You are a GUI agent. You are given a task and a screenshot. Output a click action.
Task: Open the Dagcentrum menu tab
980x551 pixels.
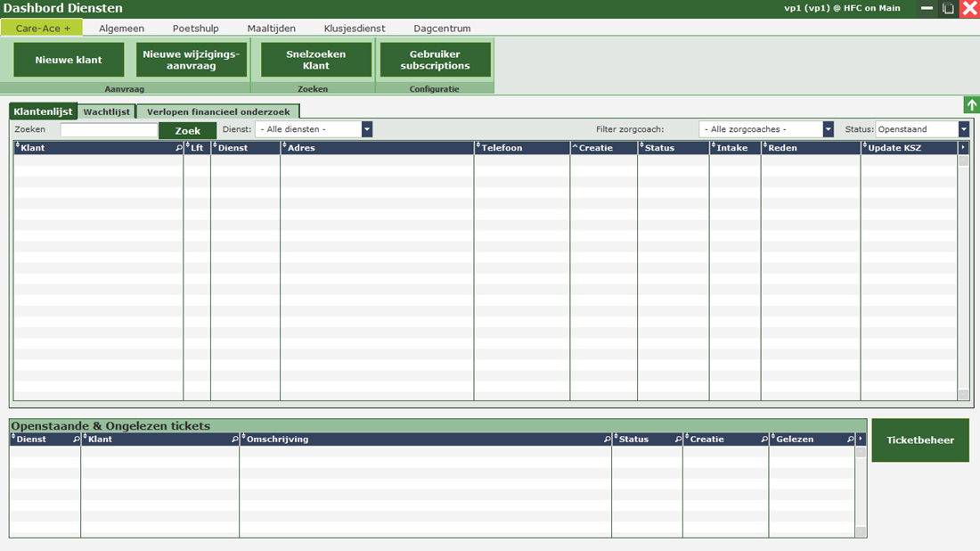coord(442,29)
